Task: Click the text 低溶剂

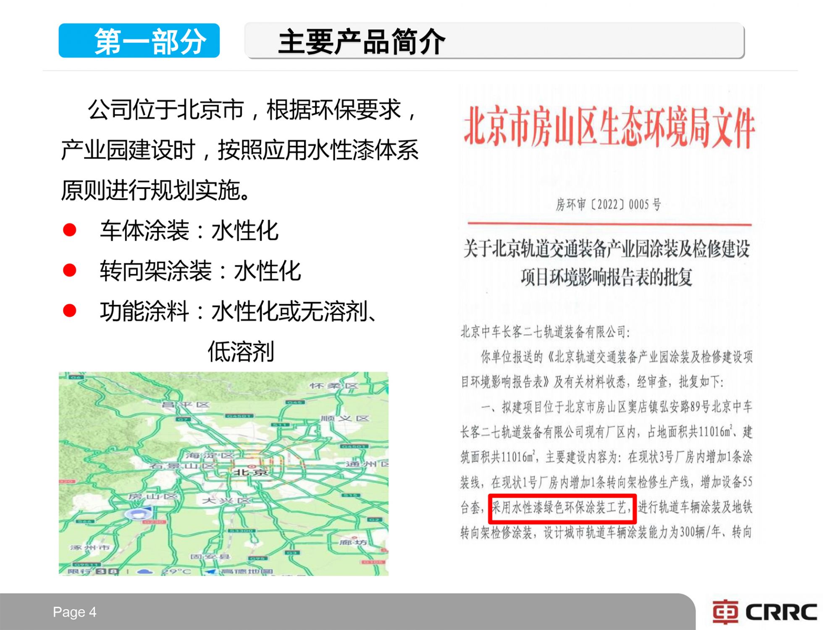Action: pyautogui.click(x=241, y=352)
